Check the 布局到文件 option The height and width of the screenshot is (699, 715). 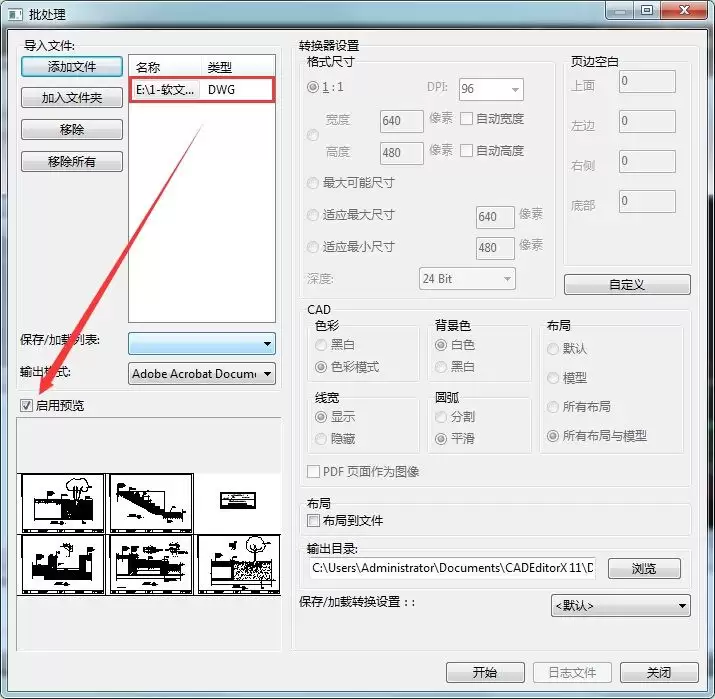tap(313, 520)
